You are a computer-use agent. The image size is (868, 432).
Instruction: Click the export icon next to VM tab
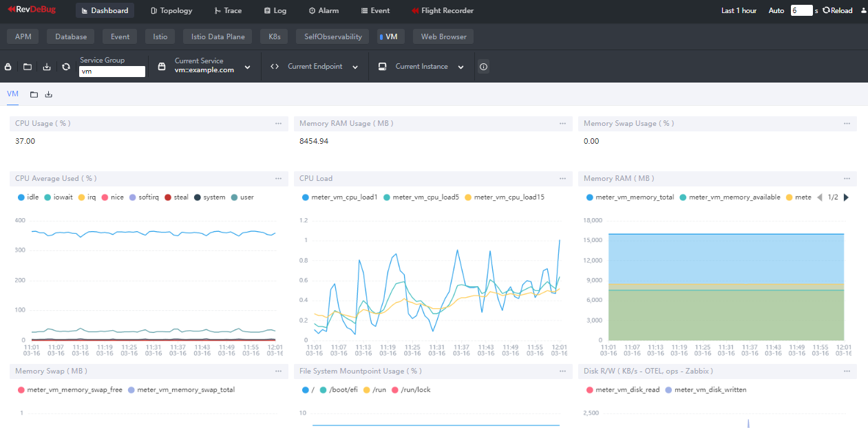[49, 94]
